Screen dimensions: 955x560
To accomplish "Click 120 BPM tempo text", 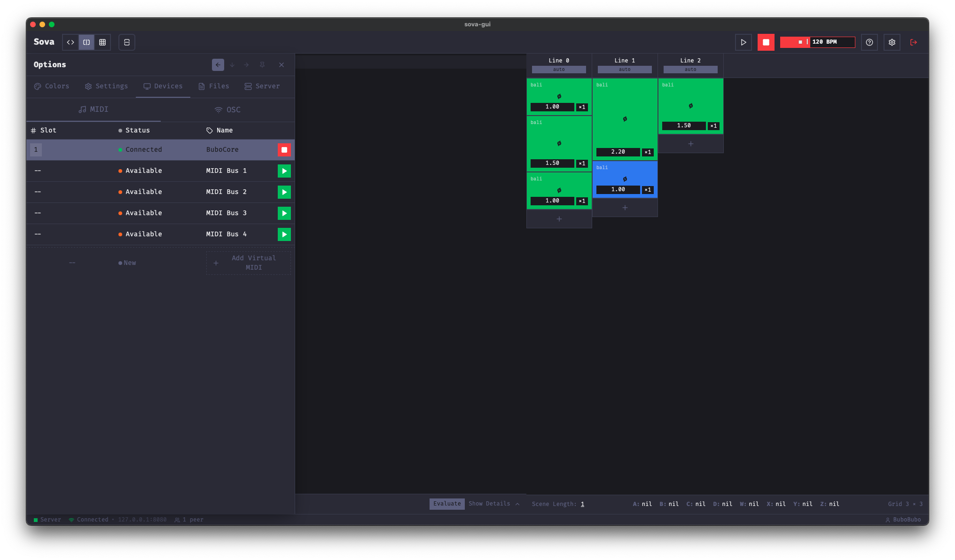I will (825, 42).
